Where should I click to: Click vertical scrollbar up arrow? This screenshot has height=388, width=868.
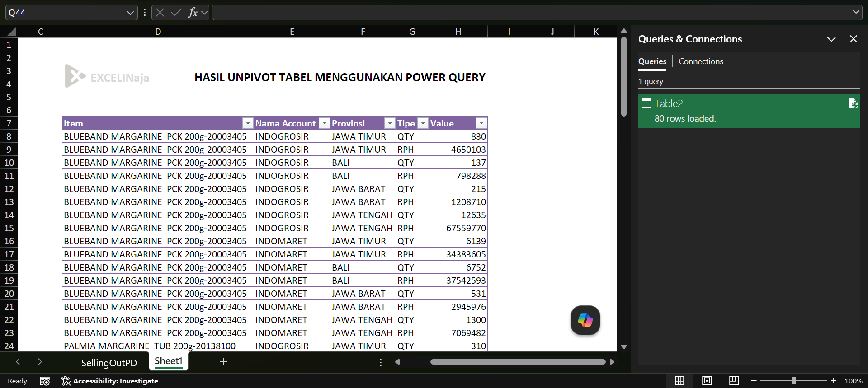tap(624, 31)
